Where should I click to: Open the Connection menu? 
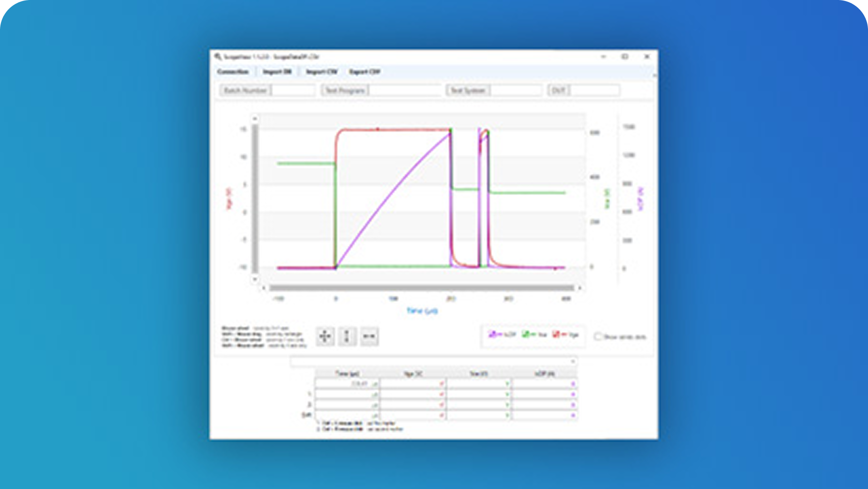coord(233,72)
